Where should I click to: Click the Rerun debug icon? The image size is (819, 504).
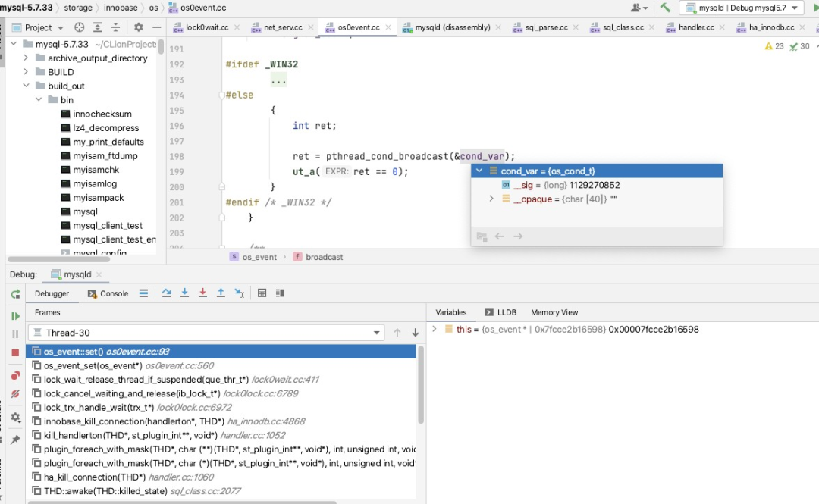point(16,294)
